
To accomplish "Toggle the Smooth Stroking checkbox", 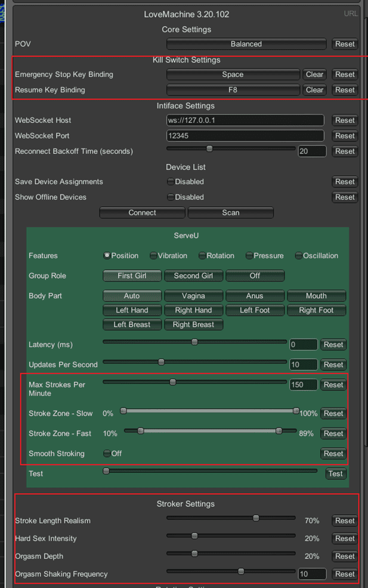I will (x=107, y=453).
